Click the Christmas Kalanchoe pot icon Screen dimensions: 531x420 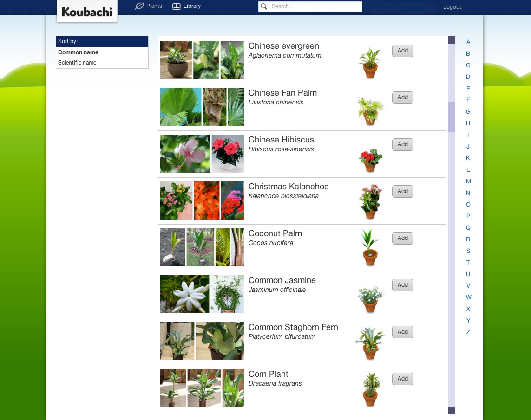[370, 202]
